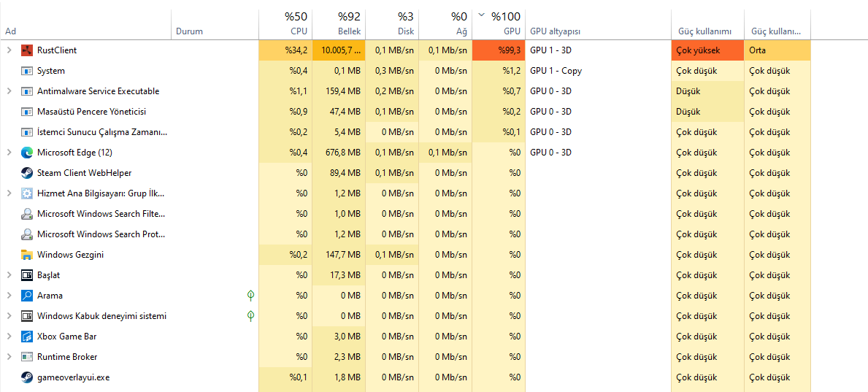
Task: Click Microsoft Edge's 676,8 MB memory cell
Action: [x=339, y=153]
